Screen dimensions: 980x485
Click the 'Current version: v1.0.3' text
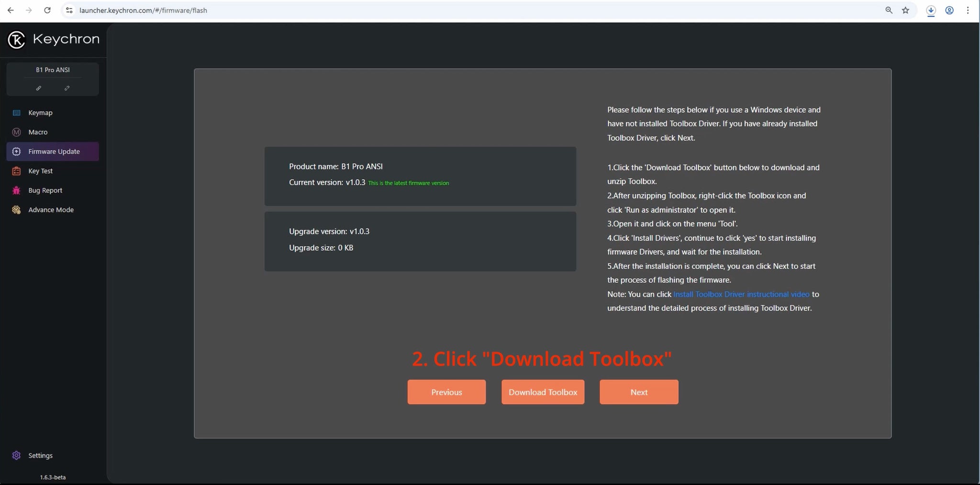327,182
